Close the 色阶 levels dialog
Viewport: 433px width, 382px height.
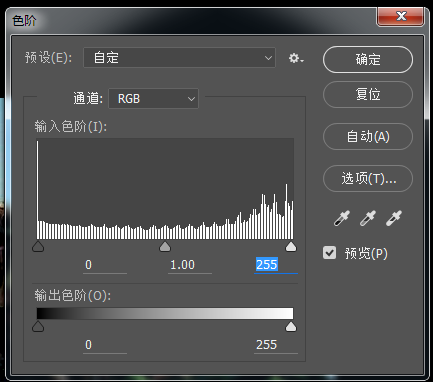[401, 16]
